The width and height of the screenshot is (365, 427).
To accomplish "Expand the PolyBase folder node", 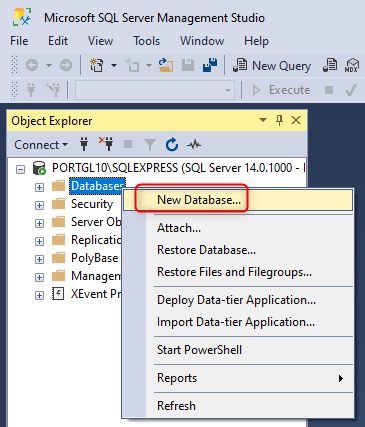I will (39, 259).
